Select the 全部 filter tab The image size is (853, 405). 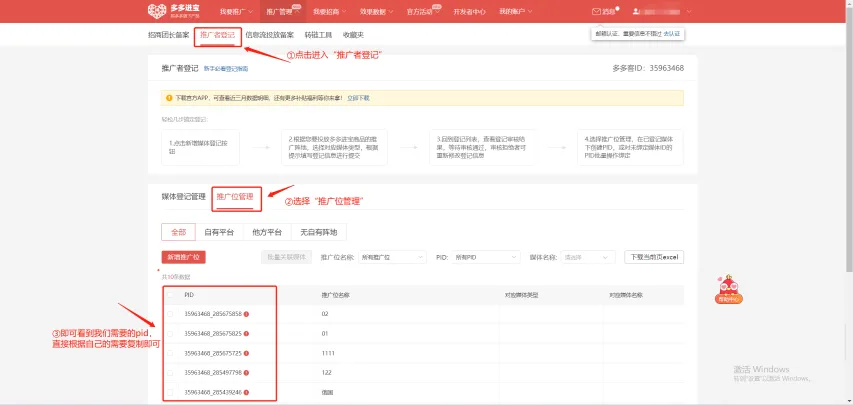(x=178, y=232)
